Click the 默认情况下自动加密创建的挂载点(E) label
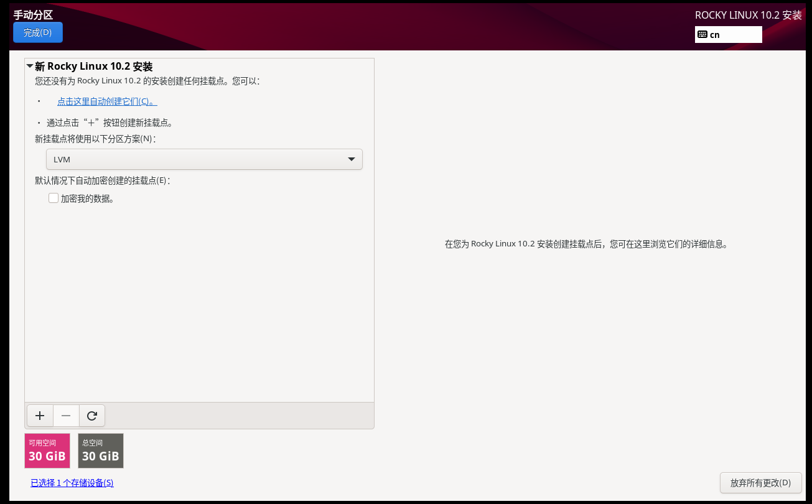 [103, 180]
